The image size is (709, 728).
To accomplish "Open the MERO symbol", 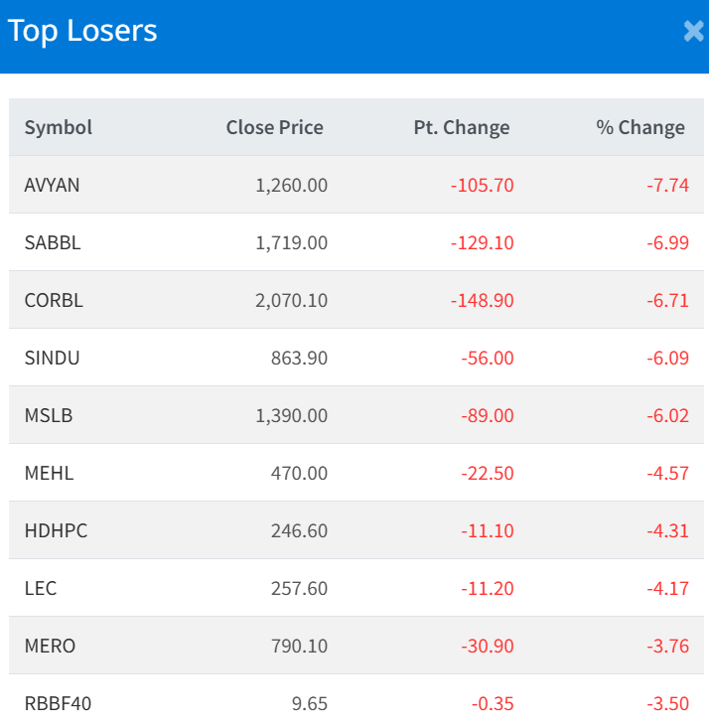I will pos(50,646).
